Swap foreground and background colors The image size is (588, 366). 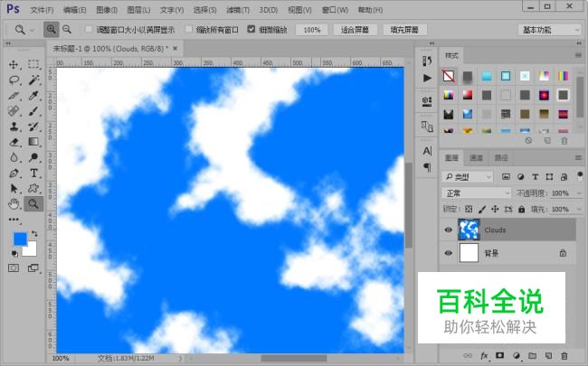(34, 234)
